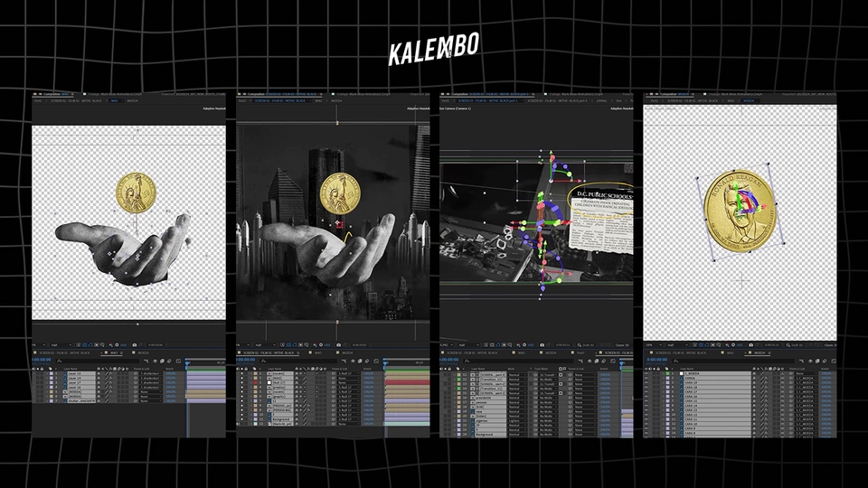This screenshot has width=868, height=488.
Task: Click MAO breadcrumb in Reagan coin viewer
Action: [x=731, y=100]
